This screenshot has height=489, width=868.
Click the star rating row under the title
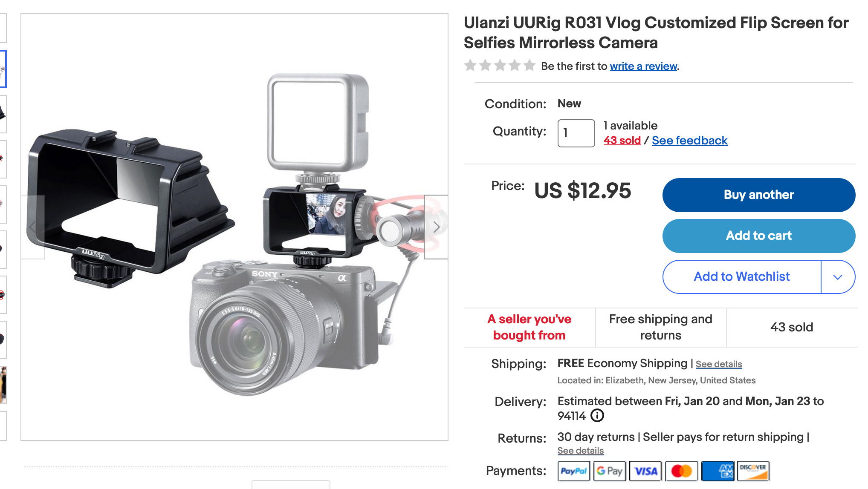point(500,66)
